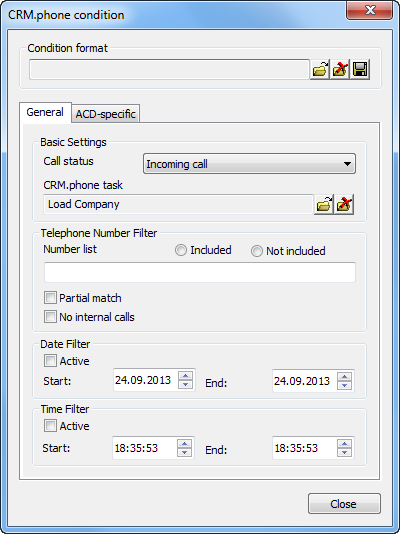Close the CRM.phone condition window
The image size is (400, 534).
370,10
